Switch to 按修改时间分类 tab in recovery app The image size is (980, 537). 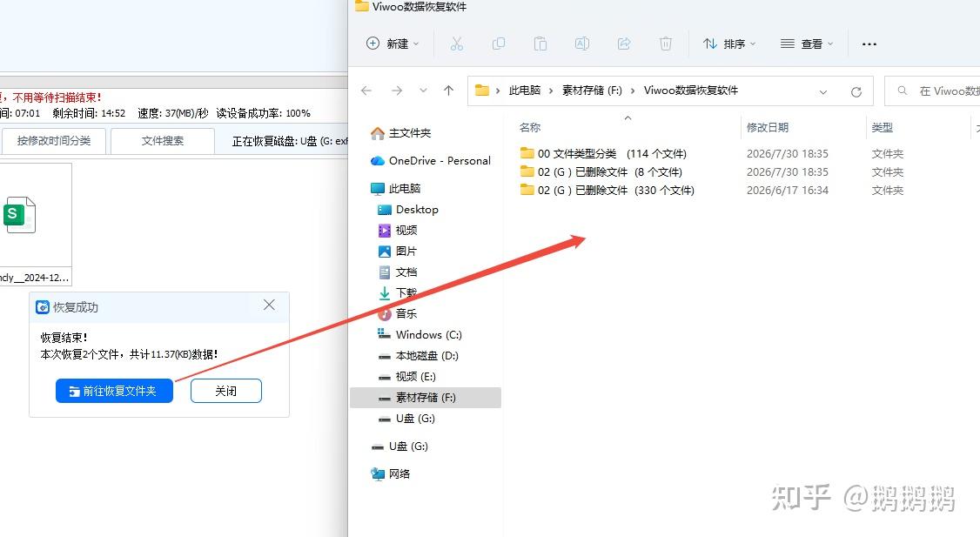pos(54,141)
